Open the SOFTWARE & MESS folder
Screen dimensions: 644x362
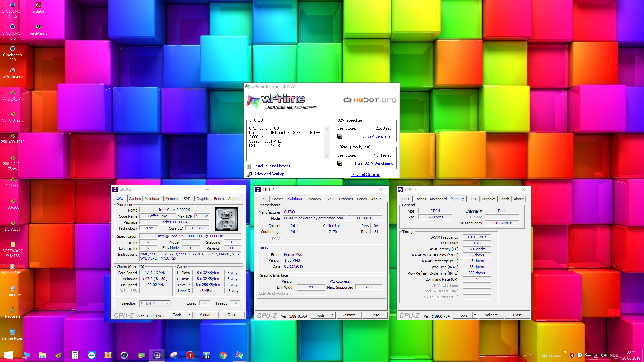pyautogui.click(x=13, y=250)
